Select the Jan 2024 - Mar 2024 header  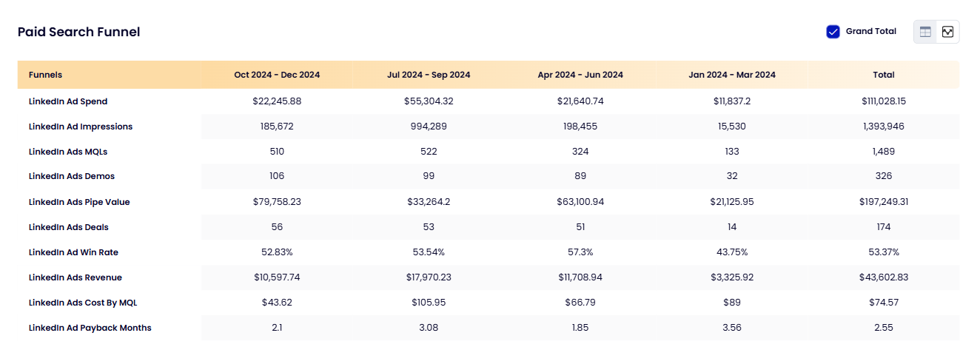pos(732,75)
